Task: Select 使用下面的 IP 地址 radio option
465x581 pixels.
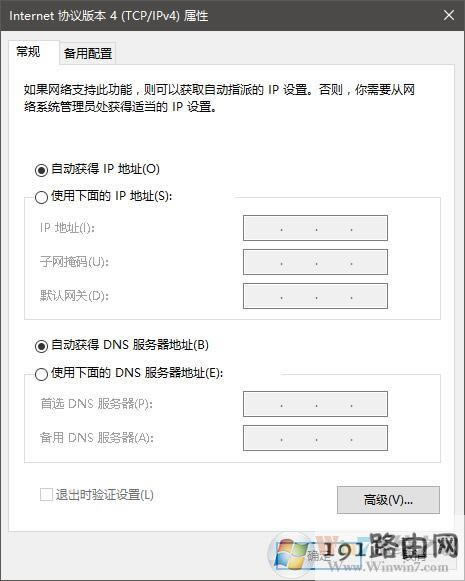Action: point(41,197)
